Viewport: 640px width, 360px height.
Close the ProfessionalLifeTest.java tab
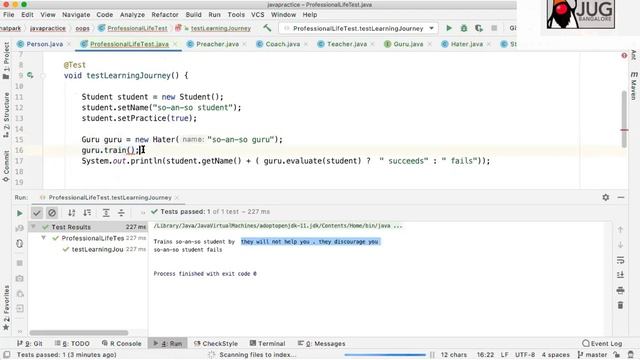point(175,44)
